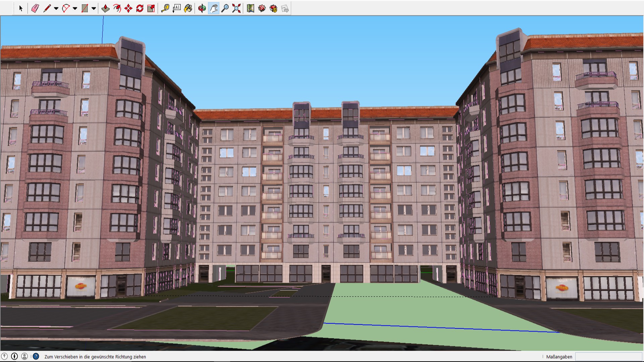Open the Instructor help question-mark icon

coord(36,356)
